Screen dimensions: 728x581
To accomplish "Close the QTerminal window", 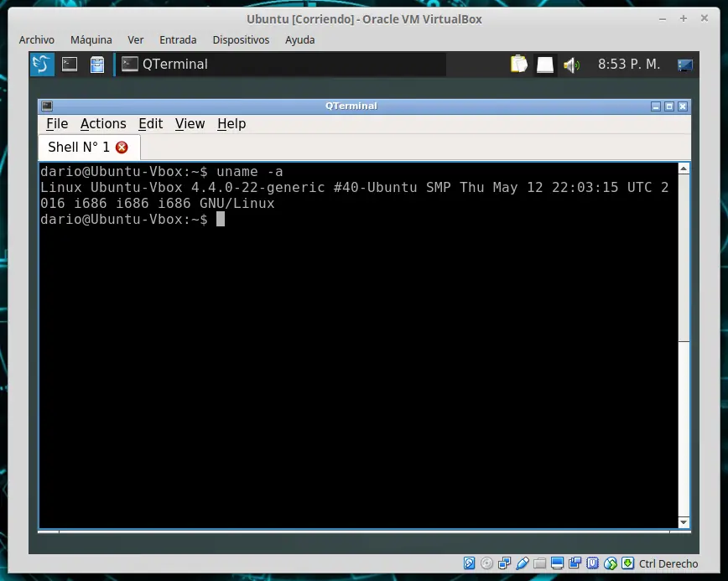I will coord(683,106).
